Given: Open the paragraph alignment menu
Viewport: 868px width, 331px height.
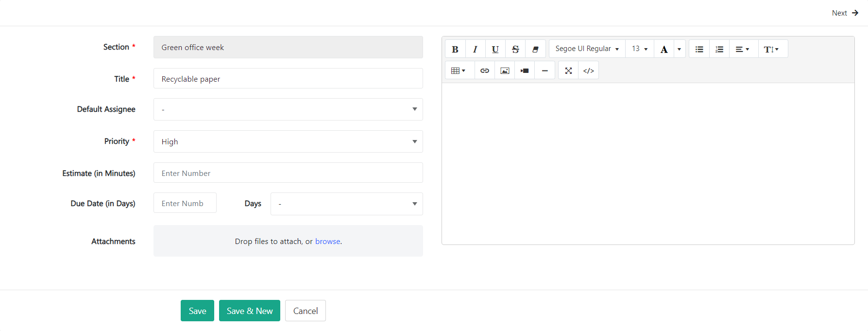Looking at the screenshot, I should coord(742,49).
